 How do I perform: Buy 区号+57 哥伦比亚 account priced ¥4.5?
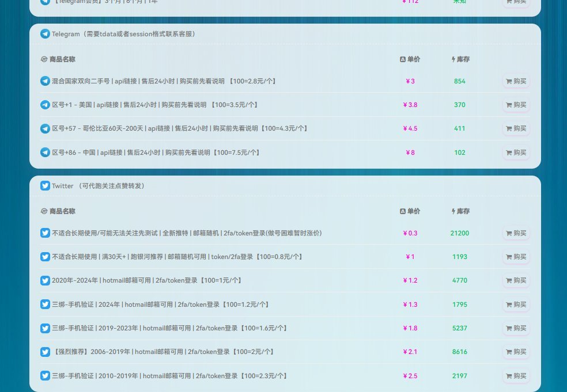(516, 128)
